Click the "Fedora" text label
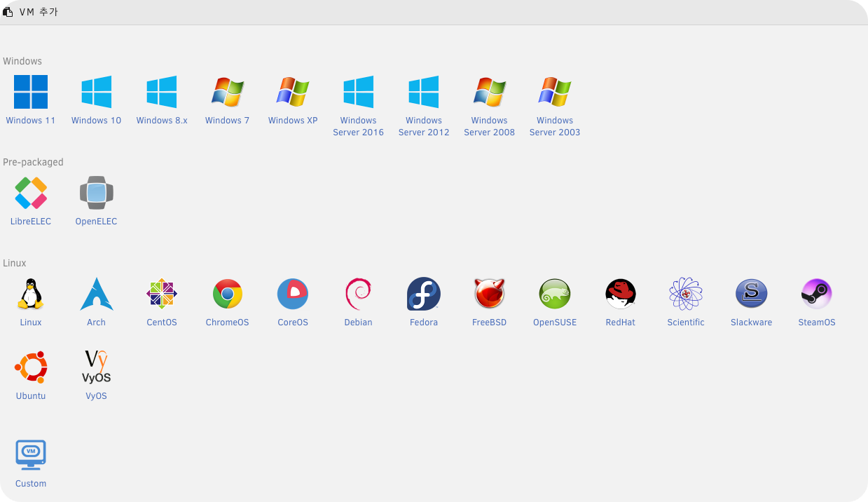 (x=424, y=323)
